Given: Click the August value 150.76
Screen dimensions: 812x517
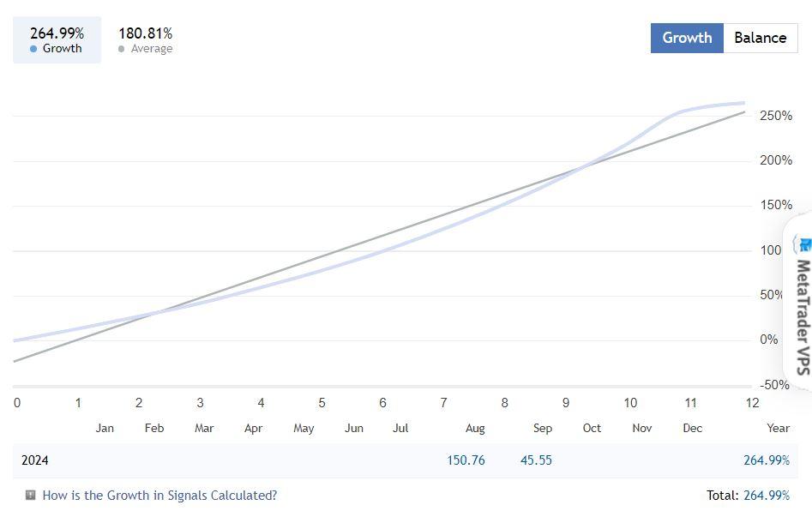Looking at the screenshot, I should (466, 460).
